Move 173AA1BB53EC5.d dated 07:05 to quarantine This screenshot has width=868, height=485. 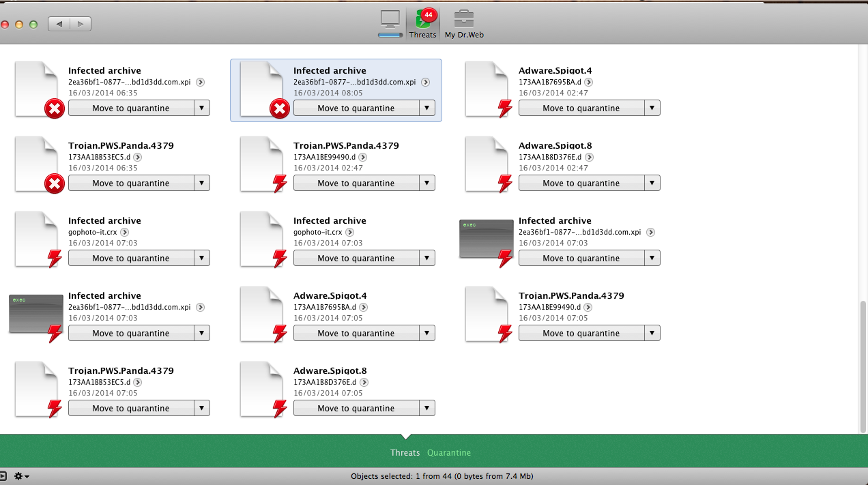tap(131, 408)
